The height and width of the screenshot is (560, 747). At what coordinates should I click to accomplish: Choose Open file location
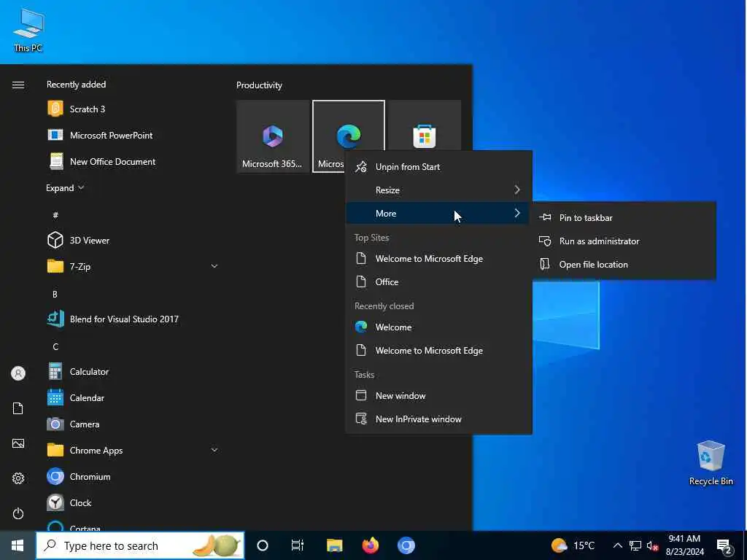(x=624, y=264)
